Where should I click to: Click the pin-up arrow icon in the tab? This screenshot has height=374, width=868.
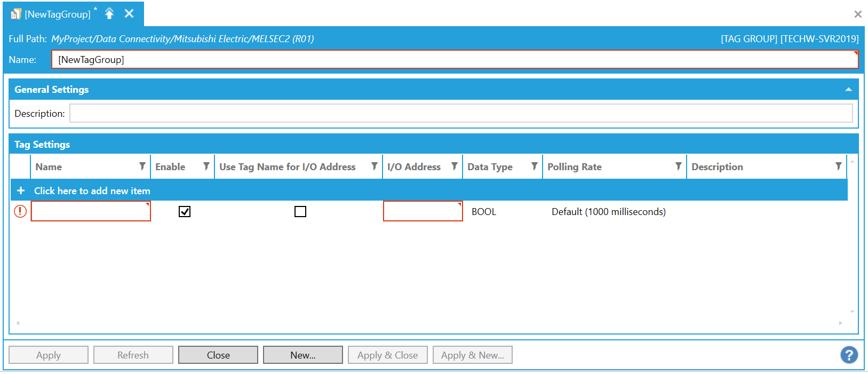pyautogui.click(x=109, y=13)
